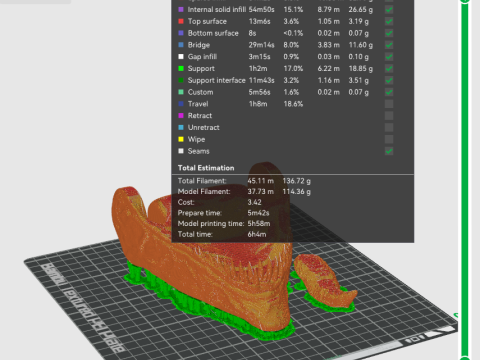Screen dimensions: 480x360
Task: Select the 'Travel' legend label
Action: pyautogui.click(x=198, y=104)
